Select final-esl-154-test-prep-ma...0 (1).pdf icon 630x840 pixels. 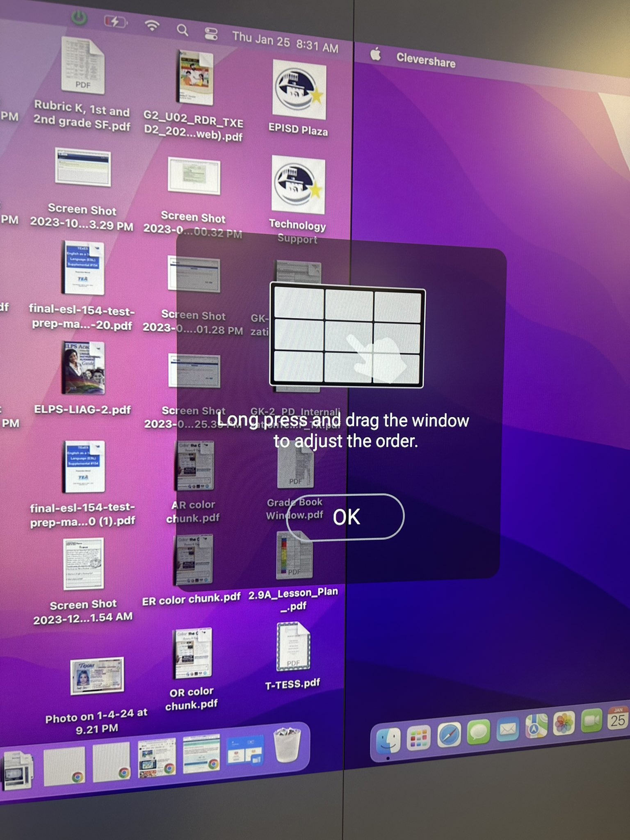[x=84, y=467]
